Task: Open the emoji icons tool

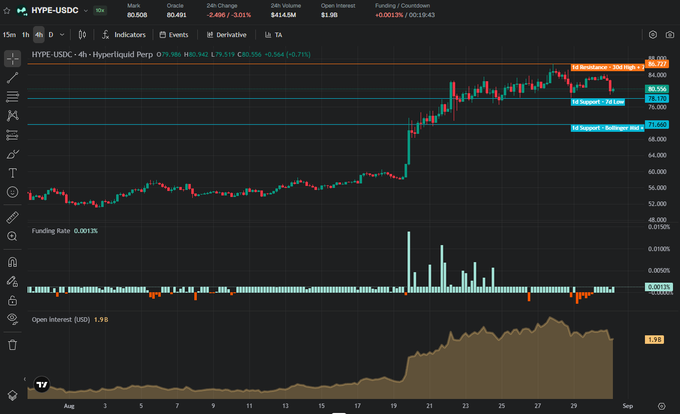Action: (x=13, y=192)
